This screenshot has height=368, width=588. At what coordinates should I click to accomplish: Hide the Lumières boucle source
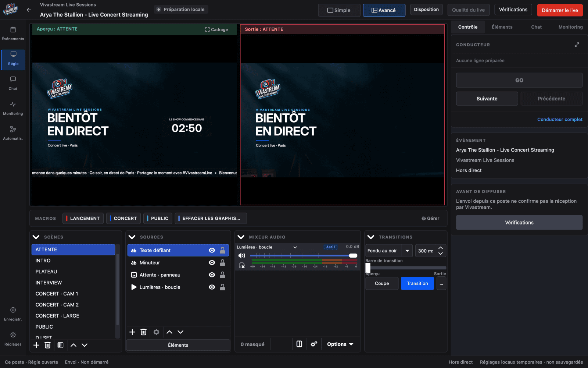[x=212, y=287]
